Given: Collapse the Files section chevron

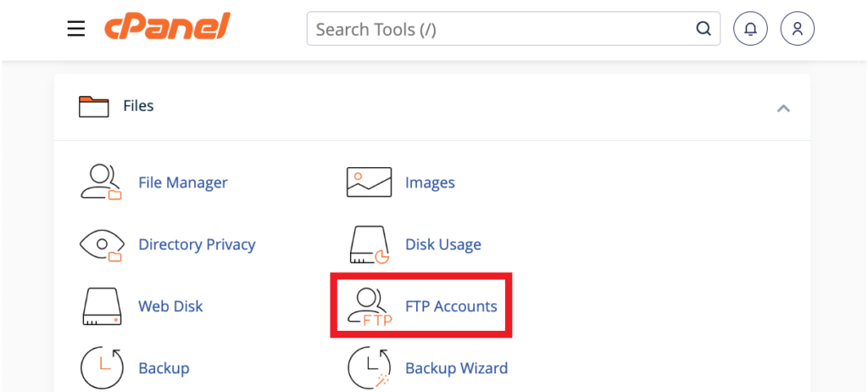Looking at the screenshot, I should click(x=783, y=108).
